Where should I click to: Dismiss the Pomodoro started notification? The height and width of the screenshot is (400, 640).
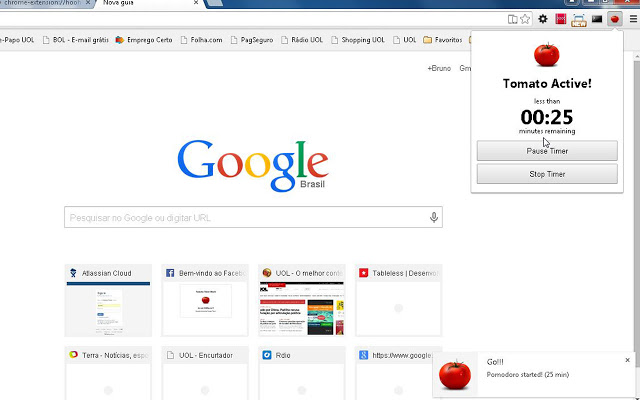point(627,360)
